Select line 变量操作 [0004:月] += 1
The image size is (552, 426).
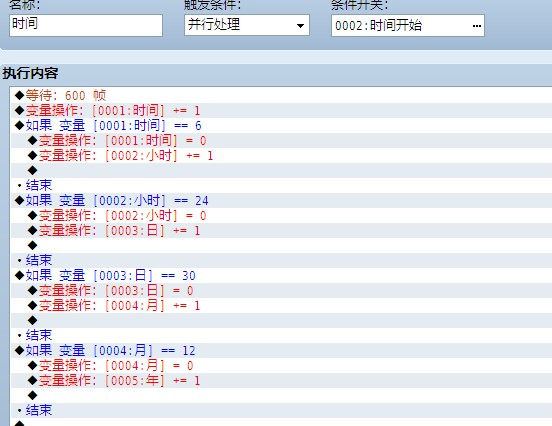282,306
